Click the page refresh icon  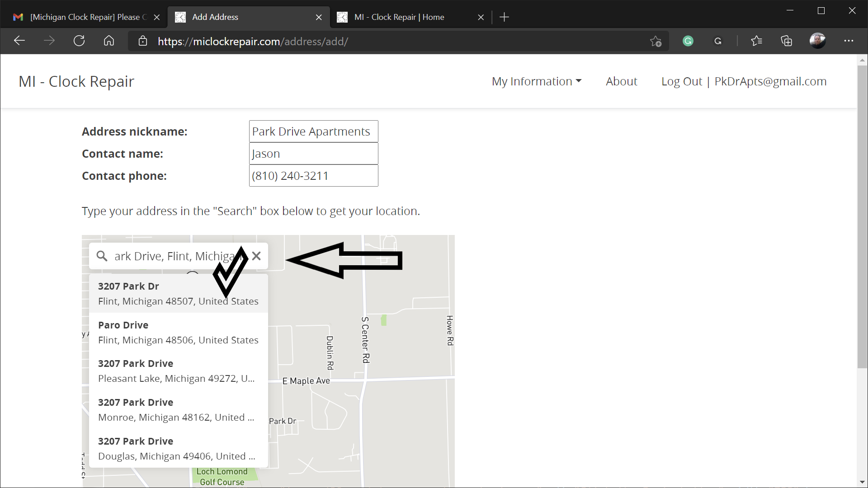[79, 41]
